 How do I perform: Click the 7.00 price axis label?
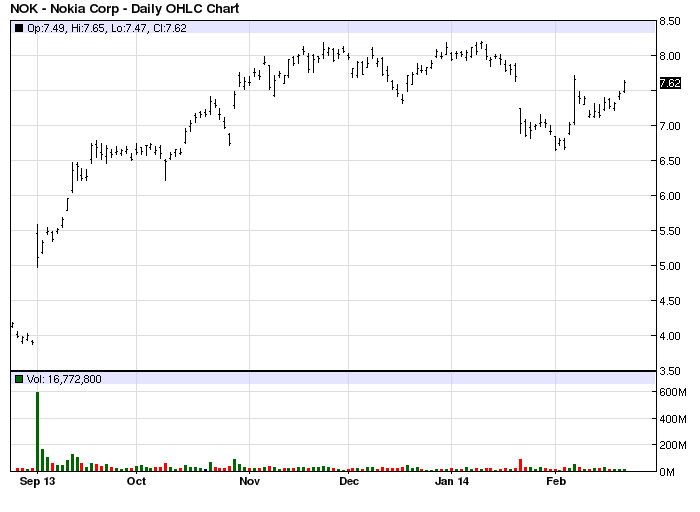point(670,126)
